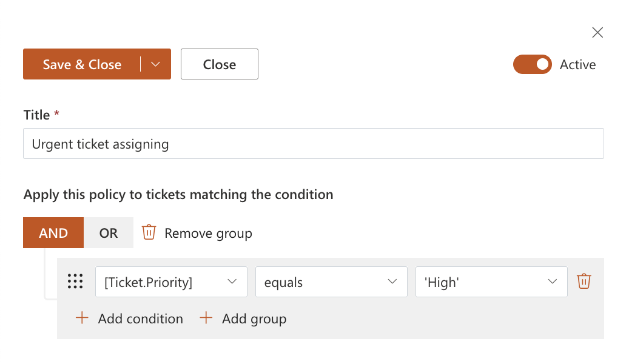This screenshot has height=364, width=626.
Task: Open the [Ticket.Priority] field dropdown
Action: tap(171, 282)
